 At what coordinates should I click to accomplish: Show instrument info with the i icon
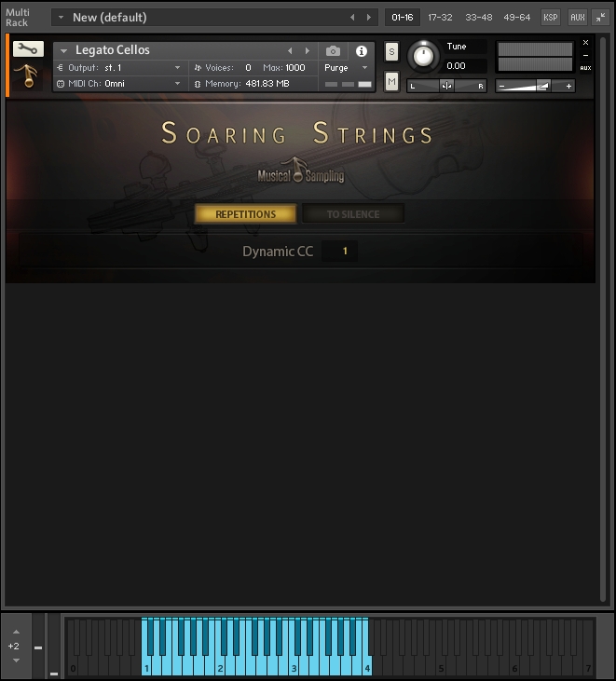[x=361, y=51]
